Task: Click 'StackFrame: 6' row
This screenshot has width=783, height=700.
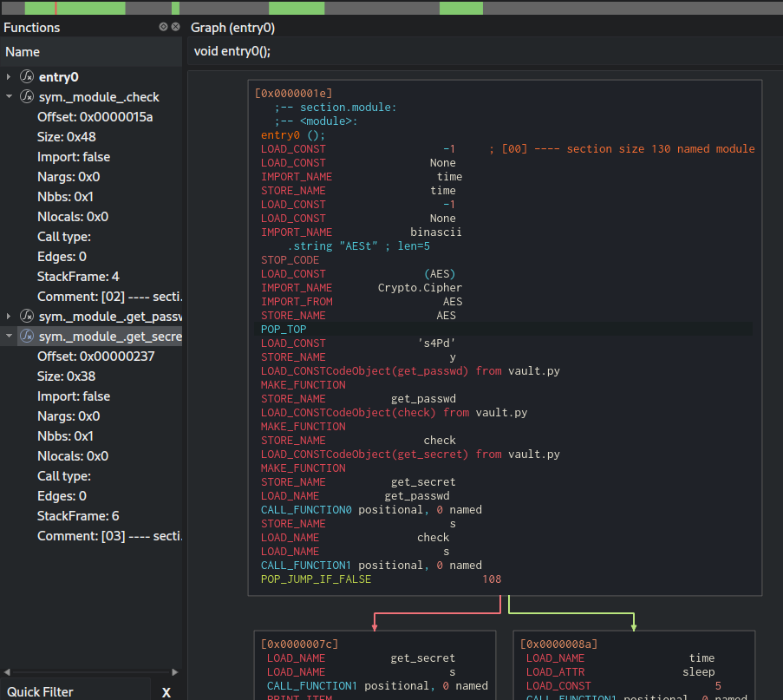Action: coord(78,515)
